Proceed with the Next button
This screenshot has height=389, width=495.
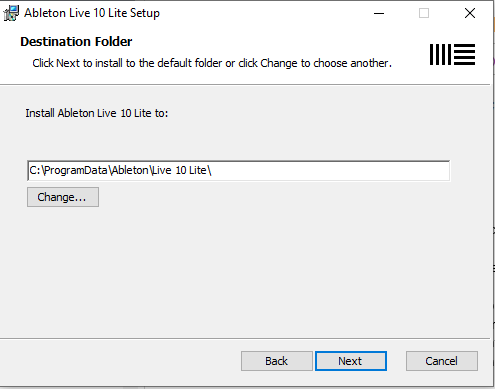(351, 361)
